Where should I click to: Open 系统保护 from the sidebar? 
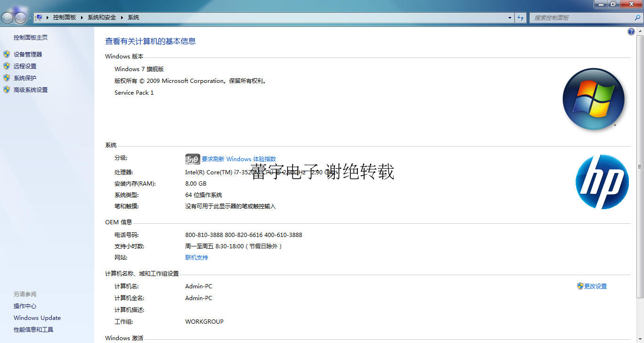coord(25,78)
